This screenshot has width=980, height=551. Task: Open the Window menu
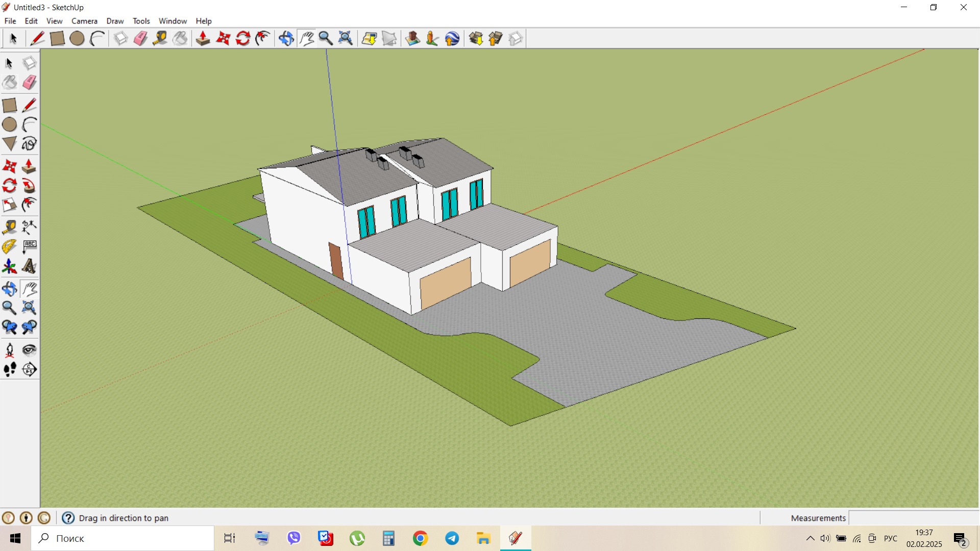click(173, 21)
